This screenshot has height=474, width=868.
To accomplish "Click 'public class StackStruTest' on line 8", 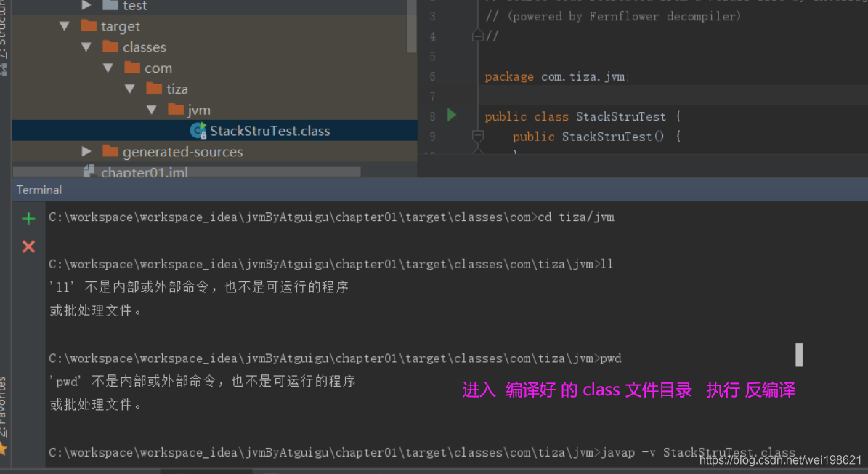I will click(576, 116).
